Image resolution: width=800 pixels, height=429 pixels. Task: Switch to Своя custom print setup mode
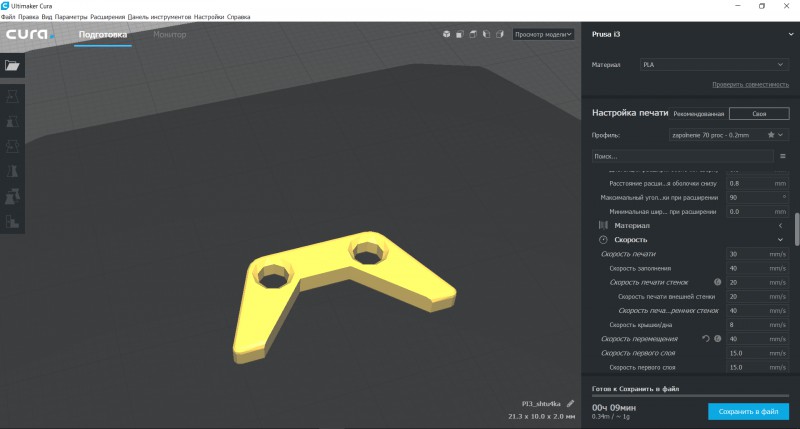(x=759, y=114)
